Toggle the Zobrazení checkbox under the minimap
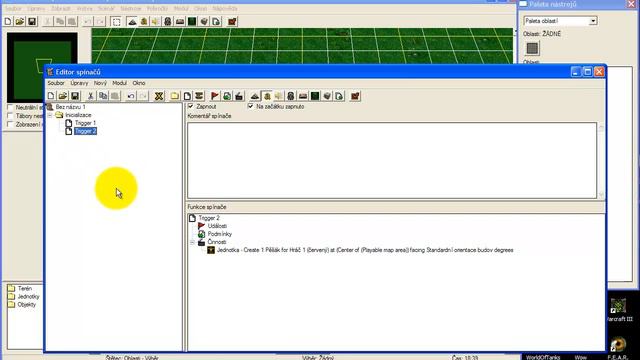 click(x=10, y=124)
